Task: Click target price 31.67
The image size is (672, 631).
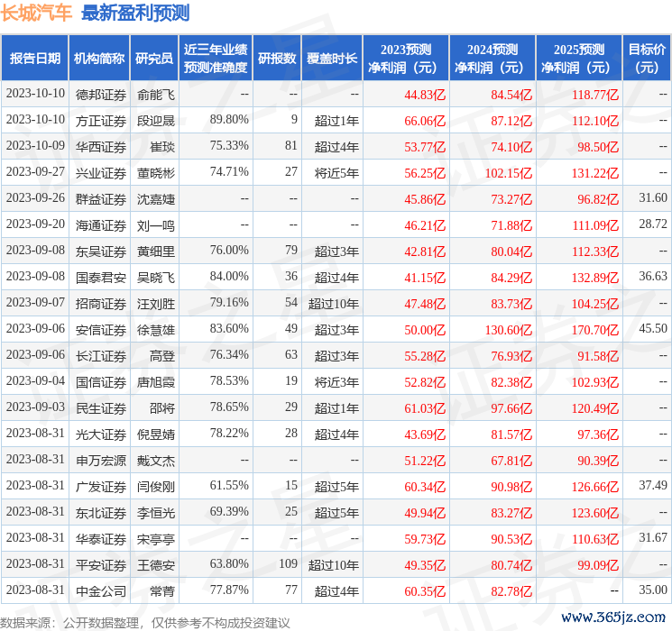Action: point(653,537)
